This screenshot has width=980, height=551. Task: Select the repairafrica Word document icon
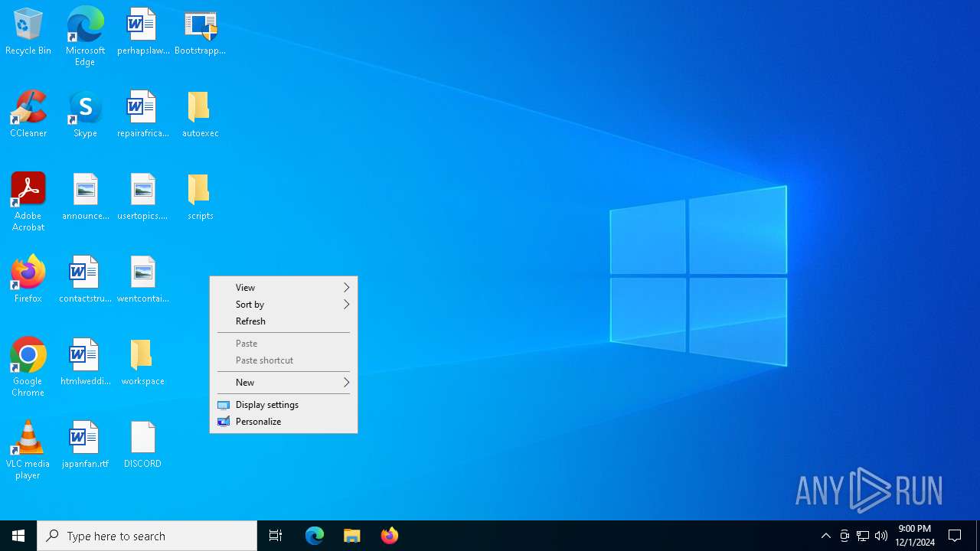pyautogui.click(x=143, y=115)
